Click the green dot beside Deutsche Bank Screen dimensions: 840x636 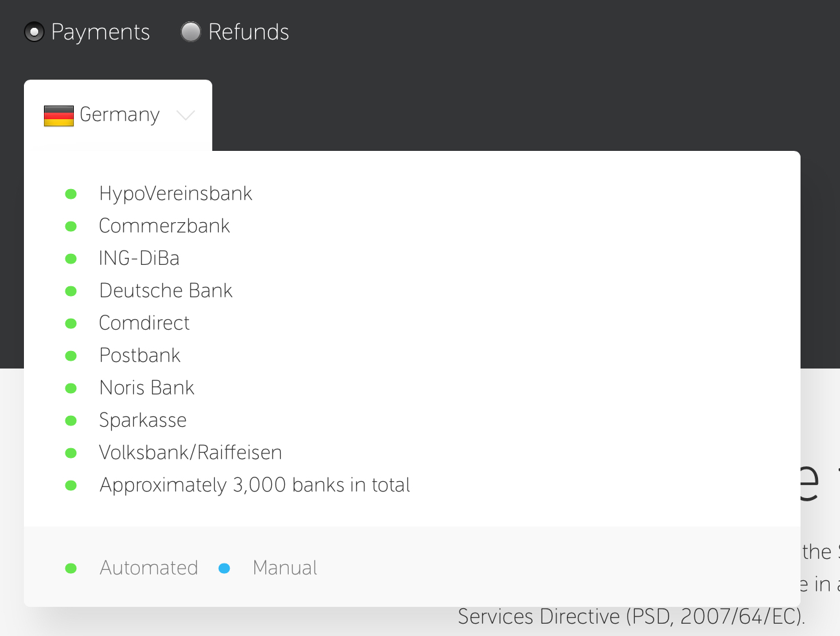[x=71, y=291]
